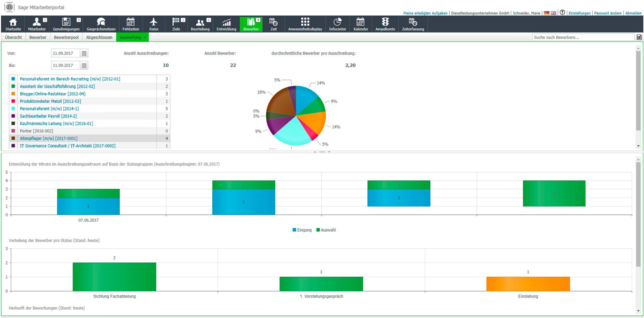Click the list icon beside search box
Viewport: 644px width, 318px height.
pos(639,37)
